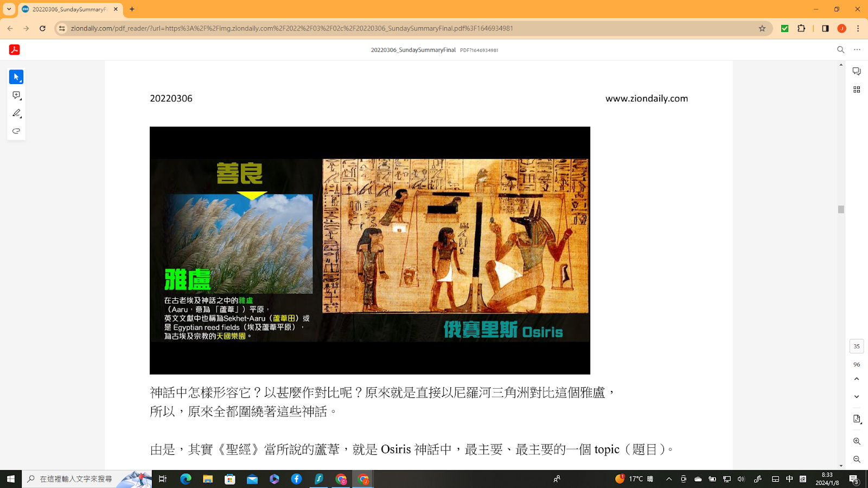Select the 20220306_SundaySummaryFinal tab

point(69,9)
